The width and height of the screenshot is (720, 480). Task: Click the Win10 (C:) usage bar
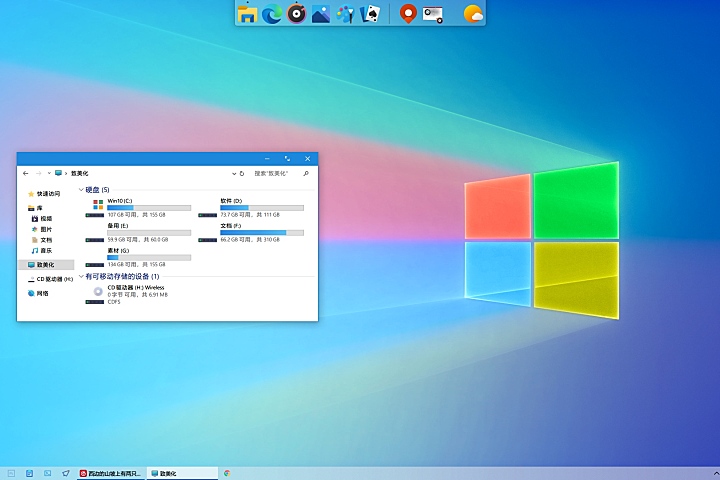point(149,208)
